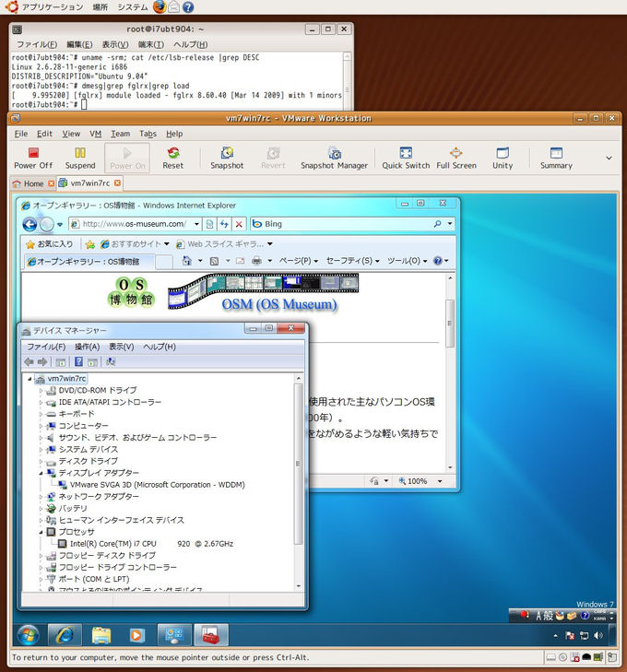Open Windows Explorer folder icon on the taskbar
The width and height of the screenshot is (627, 672).
(x=101, y=635)
